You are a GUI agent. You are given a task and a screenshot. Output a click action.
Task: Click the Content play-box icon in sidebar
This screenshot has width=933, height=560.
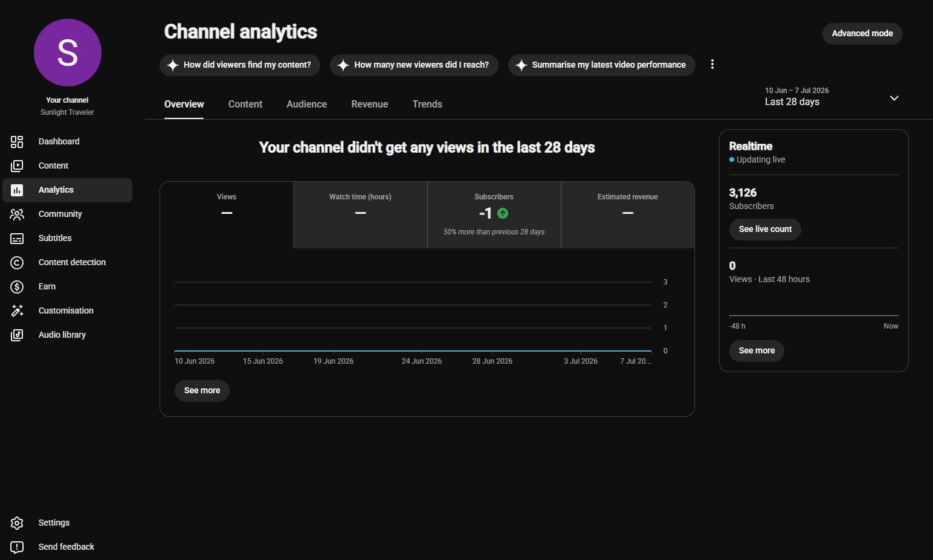click(17, 166)
